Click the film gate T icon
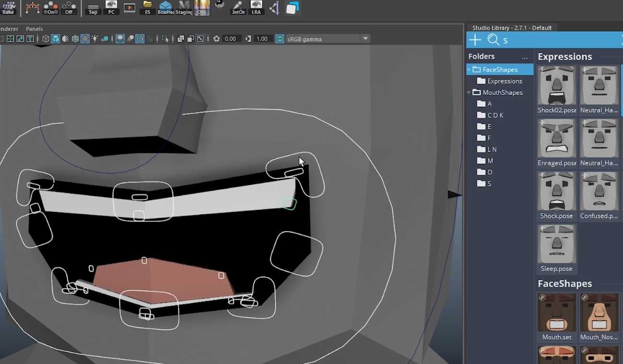 (x=30, y=39)
